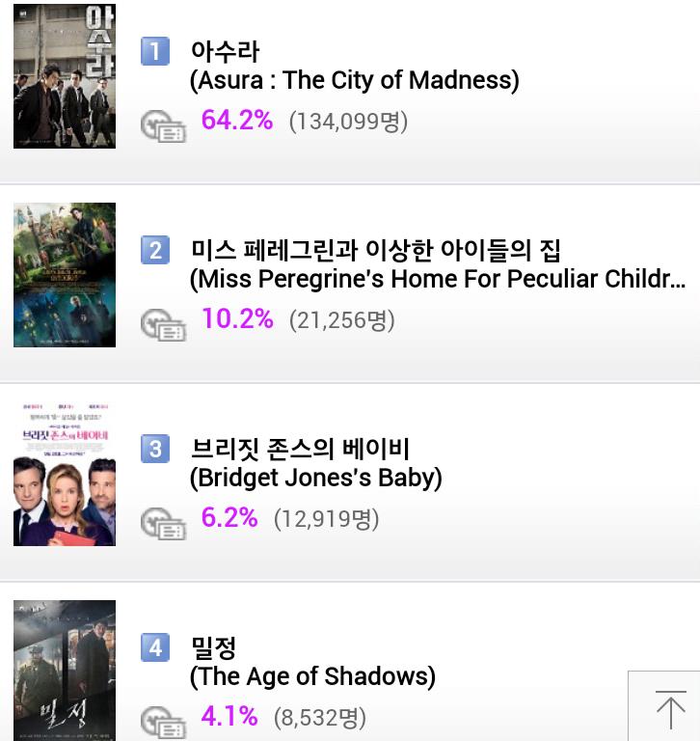Click the 64.2% reservation rate for Asura
Screen dimensions: 700x741
[x=237, y=121]
